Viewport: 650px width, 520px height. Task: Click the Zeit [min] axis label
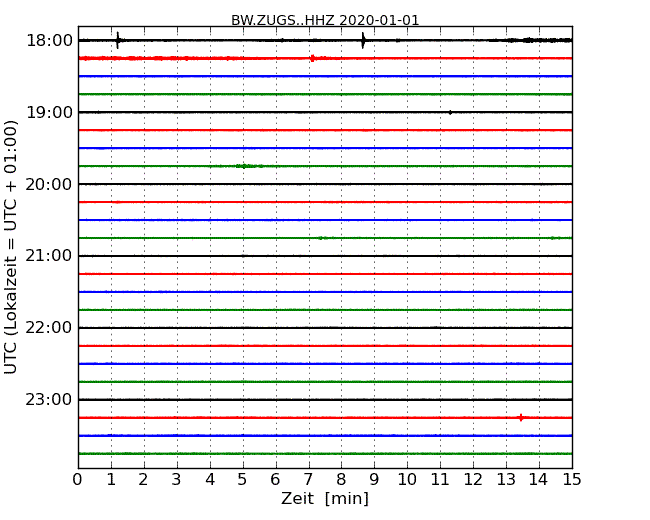tap(325, 498)
